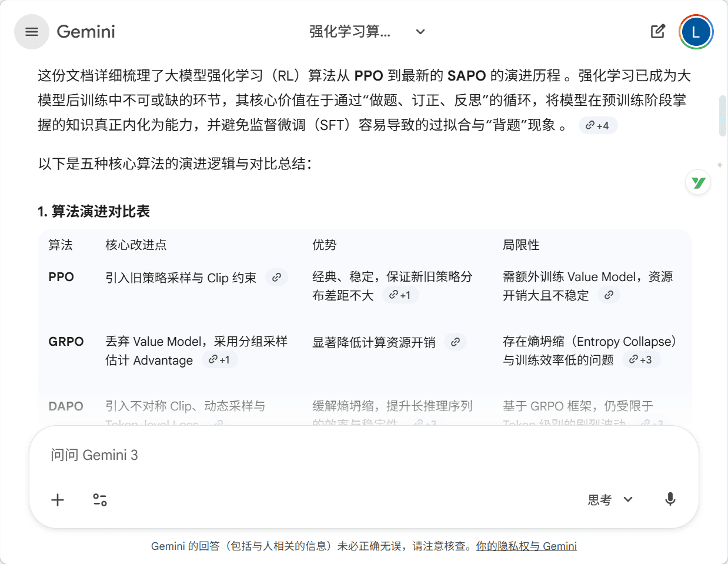728x564 pixels.
Task: Open the tools settings sliders icon
Action: (100, 500)
